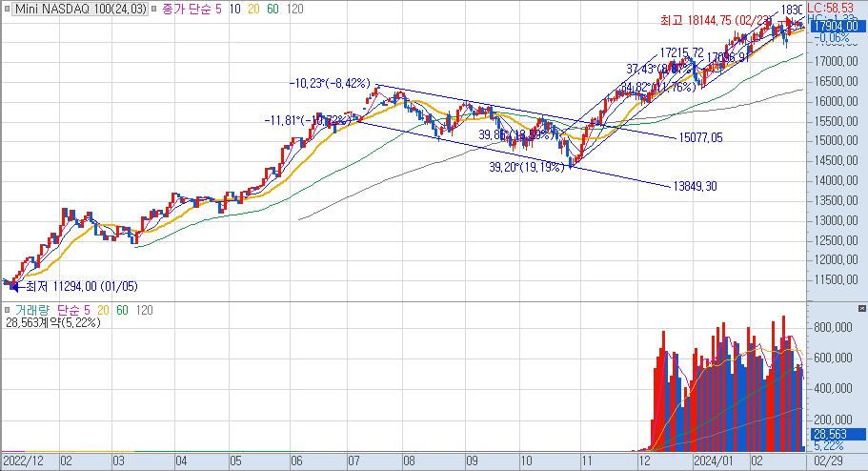This screenshot has height=471, width=868.
Task: Click the 11500,00 price axis label
Action: tap(836, 279)
